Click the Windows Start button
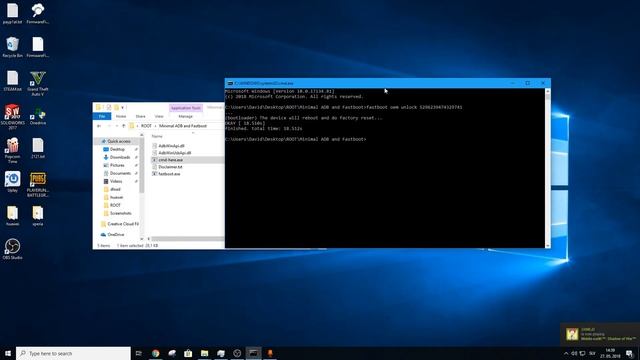The image size is (640, 360). pyautogui.click(x=8, y=353)
